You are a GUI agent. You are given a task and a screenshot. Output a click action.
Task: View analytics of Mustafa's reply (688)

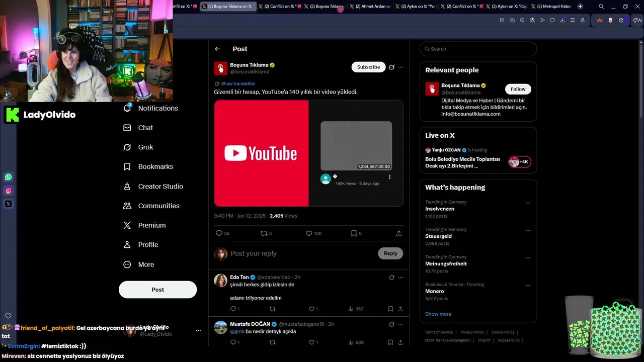(x=356, y=342)
